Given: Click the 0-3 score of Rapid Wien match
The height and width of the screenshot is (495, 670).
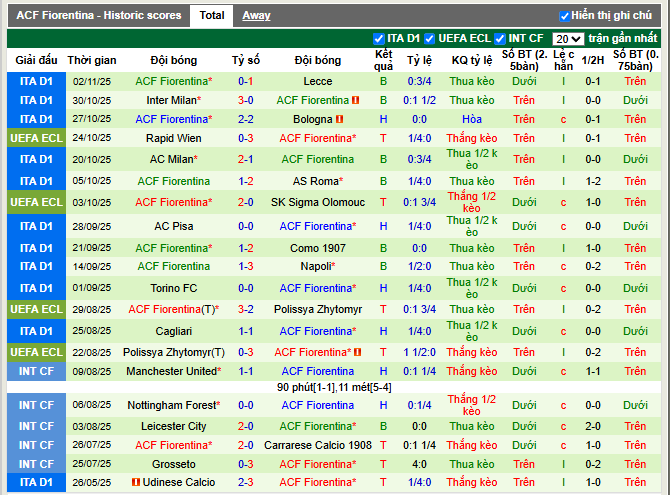Looking at the screenshot, I should click(x=246, y=138).
